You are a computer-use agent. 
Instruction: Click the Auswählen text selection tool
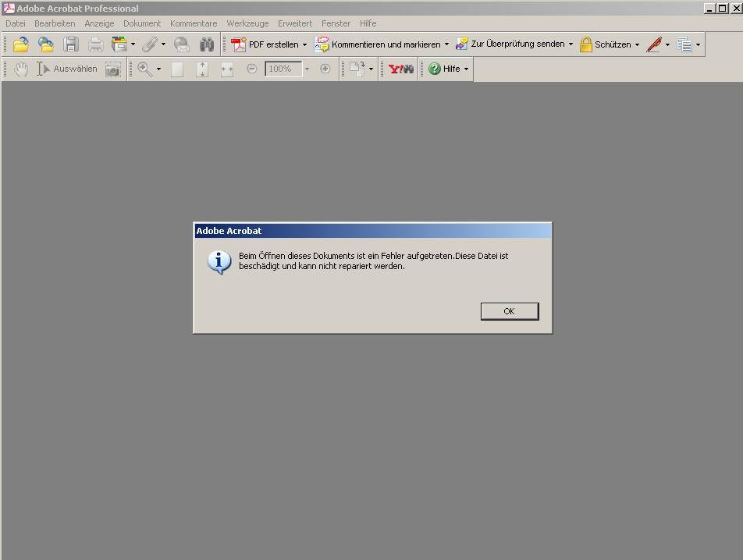[x=67, y=69]
